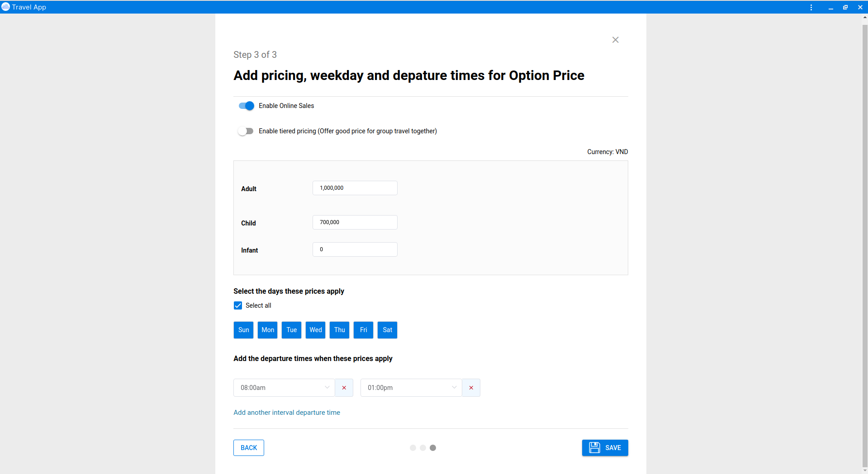
Task: Save the pricing with the floppy disk icon
Action: [x=605, y=447]
